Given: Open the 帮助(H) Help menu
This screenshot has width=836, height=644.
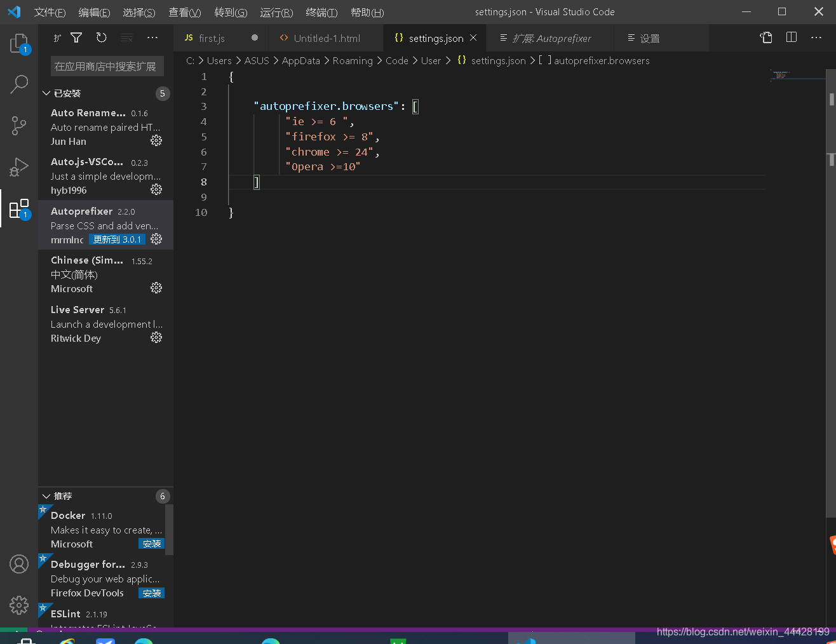Looking at the screenshot, I should 367,12.
